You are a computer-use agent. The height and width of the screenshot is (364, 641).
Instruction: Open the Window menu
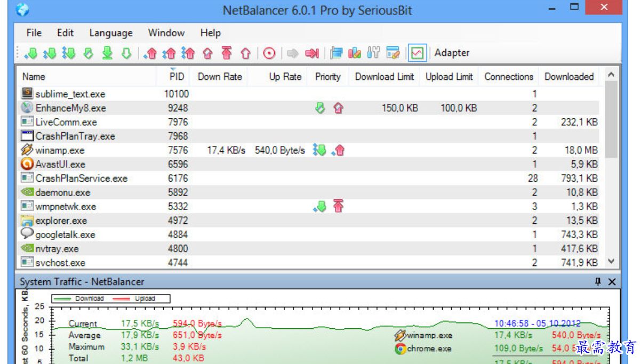pos(166,33)
